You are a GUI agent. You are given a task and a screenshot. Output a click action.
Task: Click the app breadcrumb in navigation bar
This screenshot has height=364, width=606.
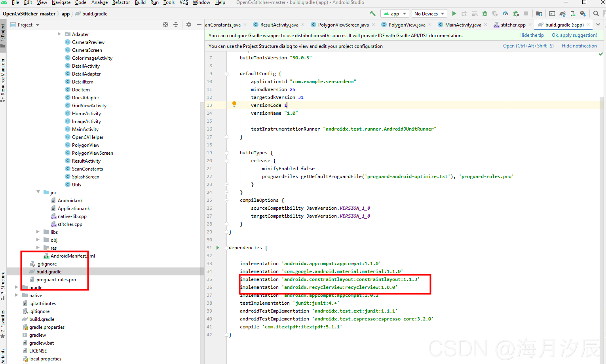point(65,13)
